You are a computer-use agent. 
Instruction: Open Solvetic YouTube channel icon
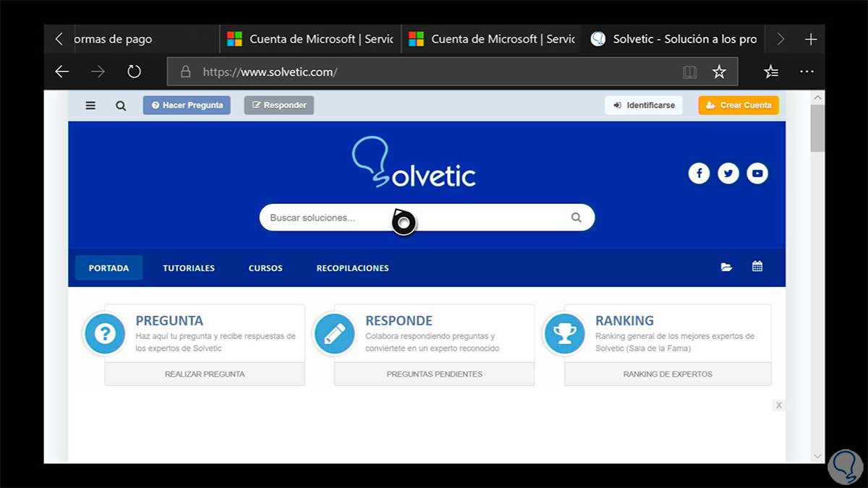(757, 174)
